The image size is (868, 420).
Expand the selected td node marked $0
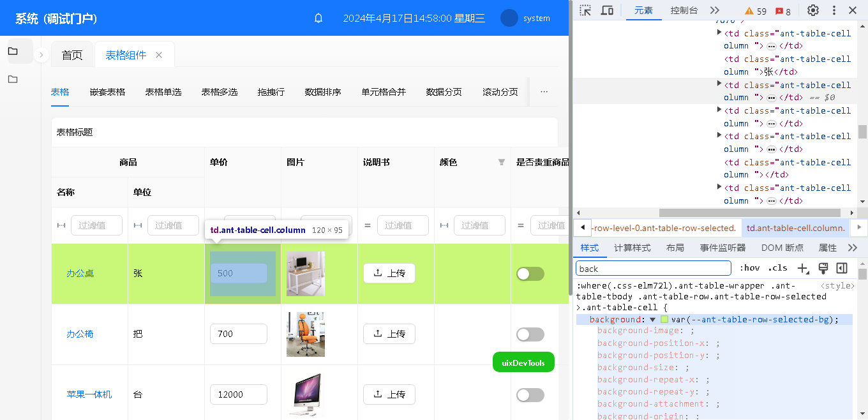point(719,84)
